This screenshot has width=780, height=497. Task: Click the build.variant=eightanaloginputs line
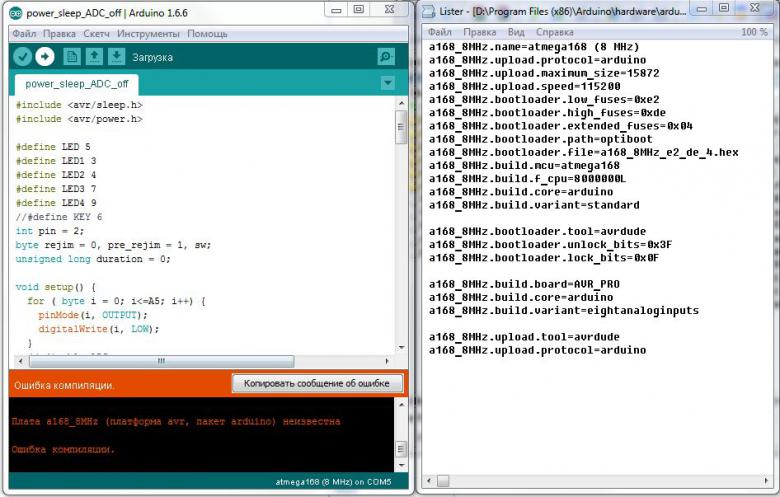[564, 310]
